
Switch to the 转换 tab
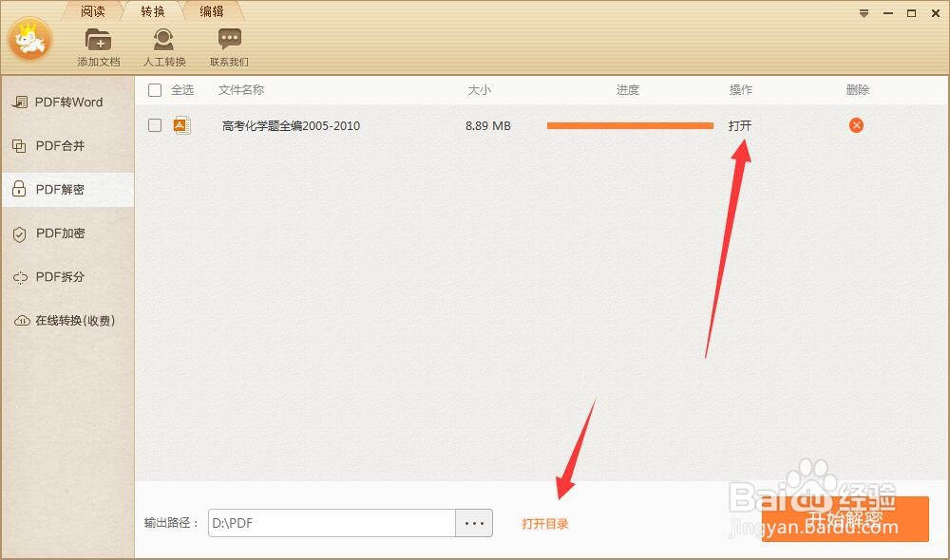click(x=153, y=11)
